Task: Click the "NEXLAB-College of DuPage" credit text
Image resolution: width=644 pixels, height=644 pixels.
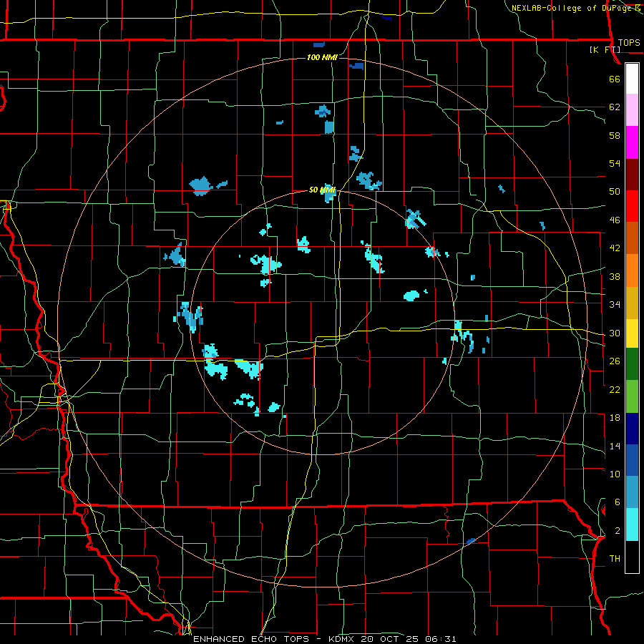Action: [x=571, y=8]
